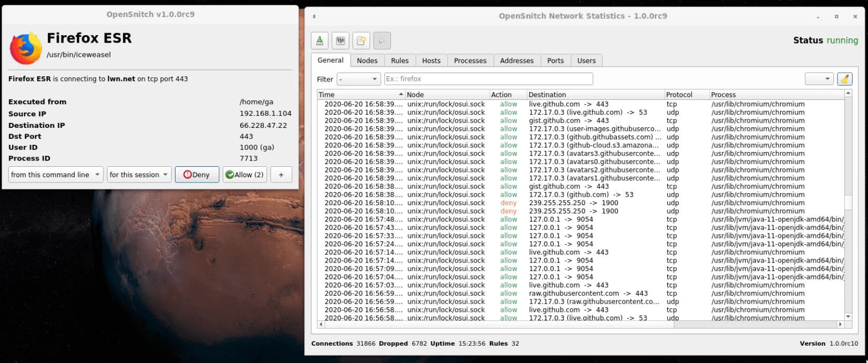Click the vertical scrollbar down arrow of table
The height and width of the screenshot is (363, 868).
point(848,317)
